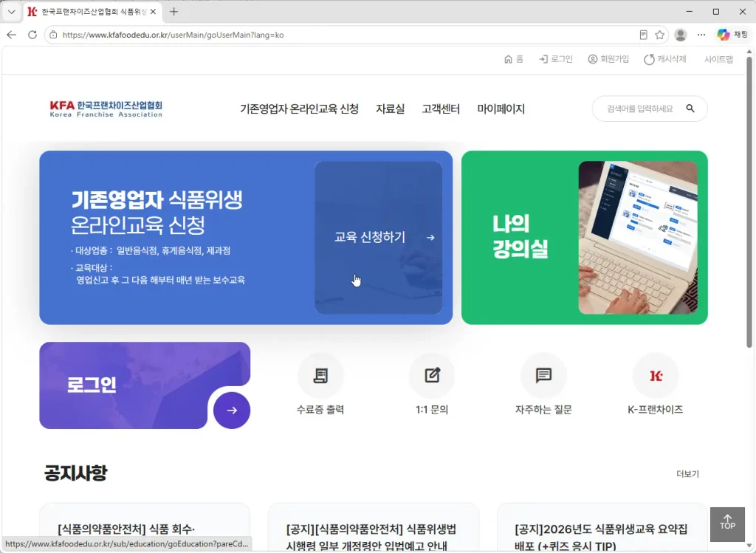
Task: Open 자료실 menu
Action: [390, 109]
